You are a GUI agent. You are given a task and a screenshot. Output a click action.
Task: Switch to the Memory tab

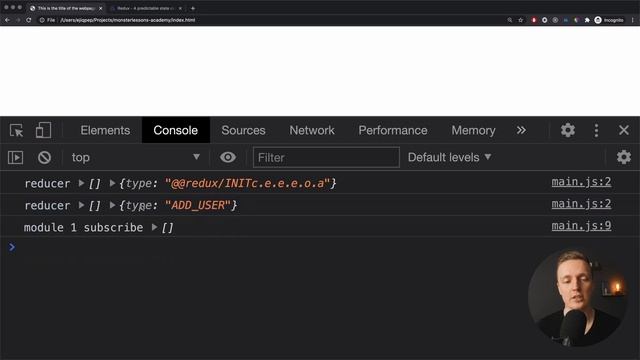pos(473,131)
